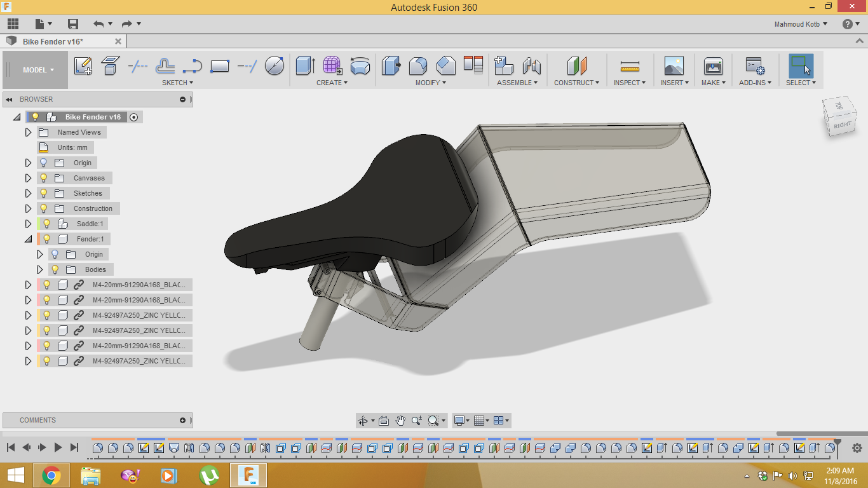Toggle visibility bulb of top-level Origin folder
Image resolution: width=868 pixels, height=488 pixels.
click(x=44, y=163)
